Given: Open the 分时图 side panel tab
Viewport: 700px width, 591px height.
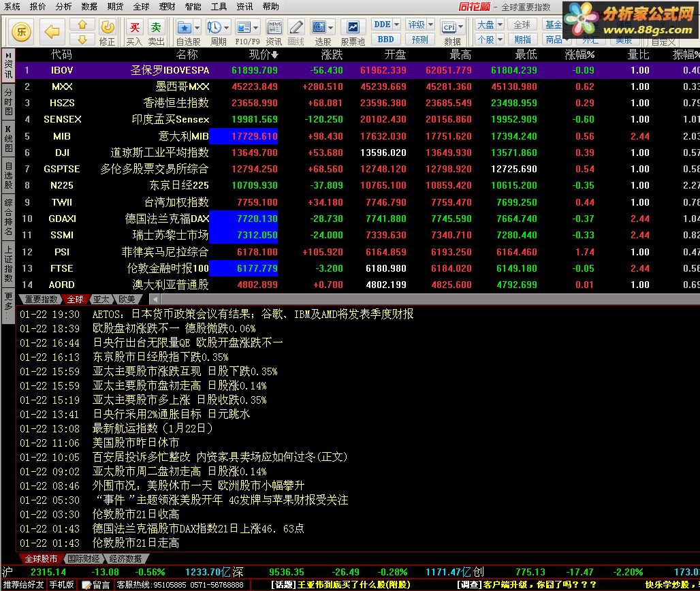Looking at the screenshot, I should pos(8,102).
